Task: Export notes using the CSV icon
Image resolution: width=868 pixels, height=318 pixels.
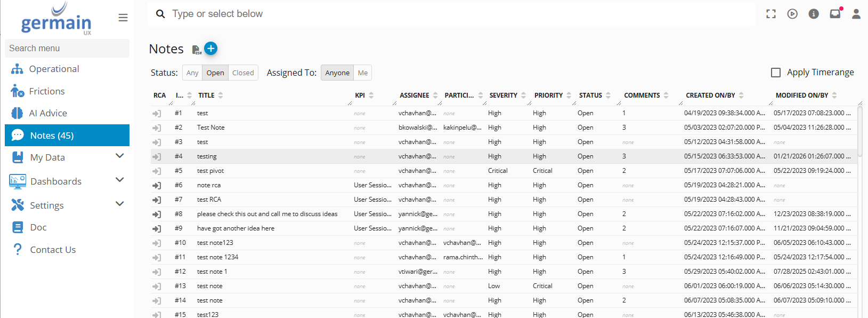Action: (197, 50)
